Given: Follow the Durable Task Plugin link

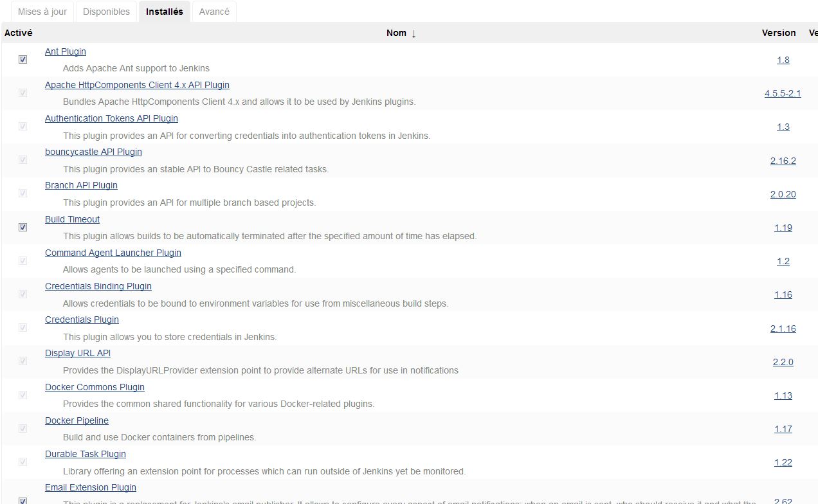Looking at the screenshot, I should pyautogui.click(x=86, y=454).
